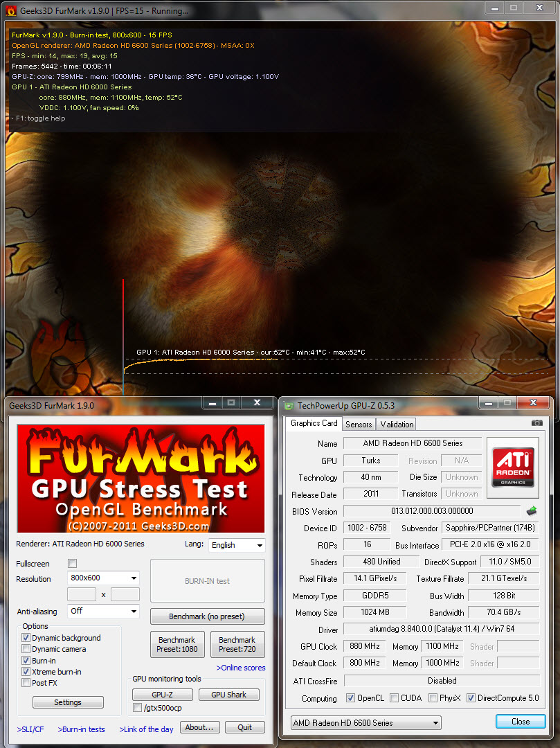Click the BURN-IN test button
560x748 pixels.
point(208,581)
